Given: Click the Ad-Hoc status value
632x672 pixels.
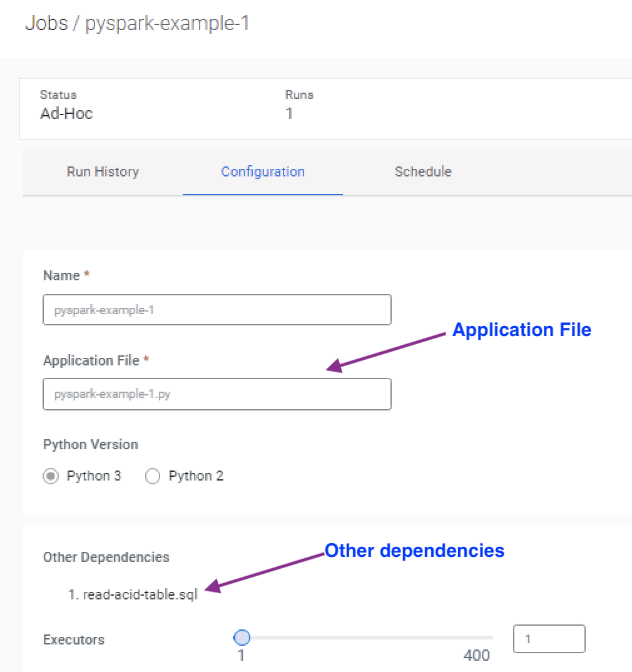Looking at the screenshot, I should coord(66,113).
